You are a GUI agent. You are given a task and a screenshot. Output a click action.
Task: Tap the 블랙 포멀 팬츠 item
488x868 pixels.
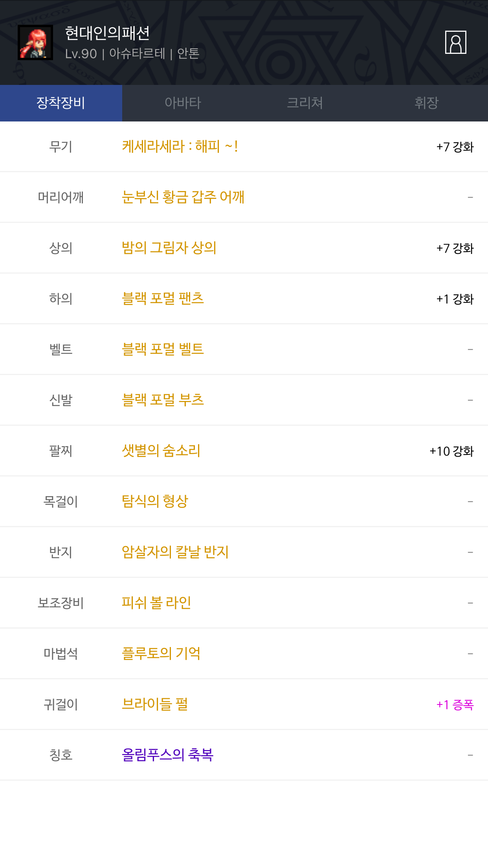click(x=163, y=298)
